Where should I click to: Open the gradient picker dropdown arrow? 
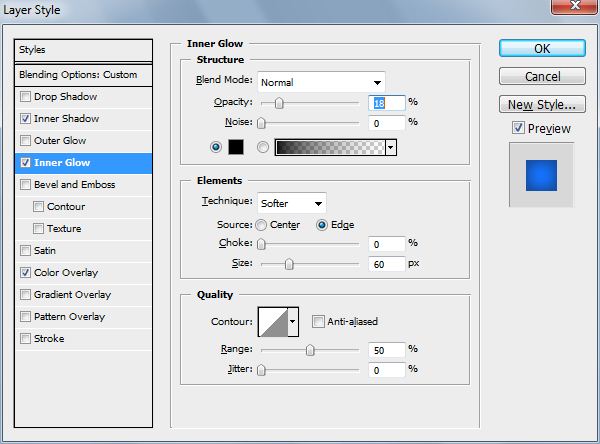[x=391, y=147]
